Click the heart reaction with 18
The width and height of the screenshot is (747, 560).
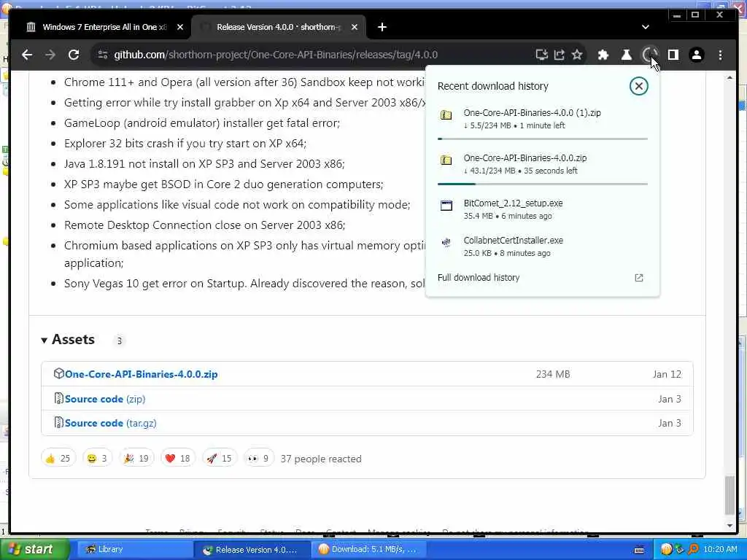point(178,458)
